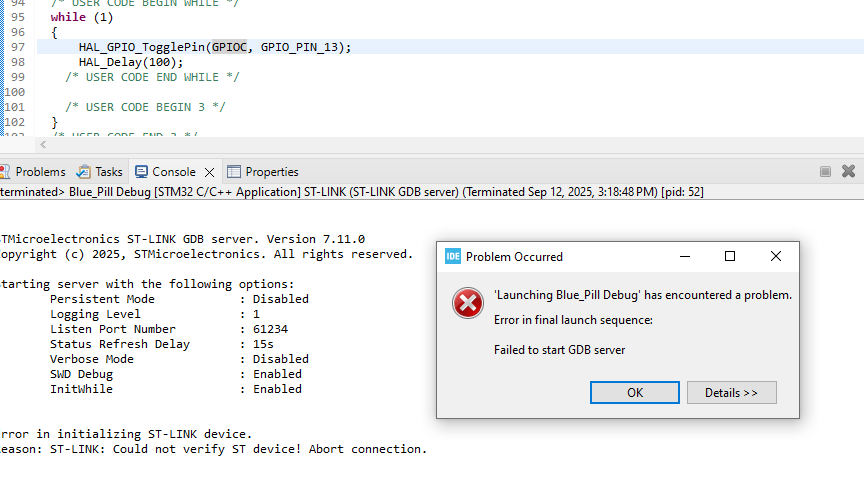Click 'InitWhile' console line

click(176, 389)
